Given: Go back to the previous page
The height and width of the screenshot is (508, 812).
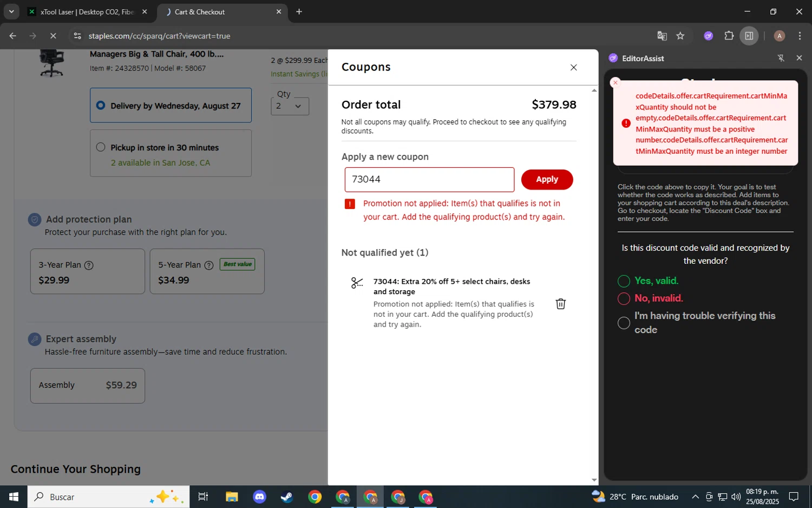Looking at the screenshot, I should pos(13,36).
